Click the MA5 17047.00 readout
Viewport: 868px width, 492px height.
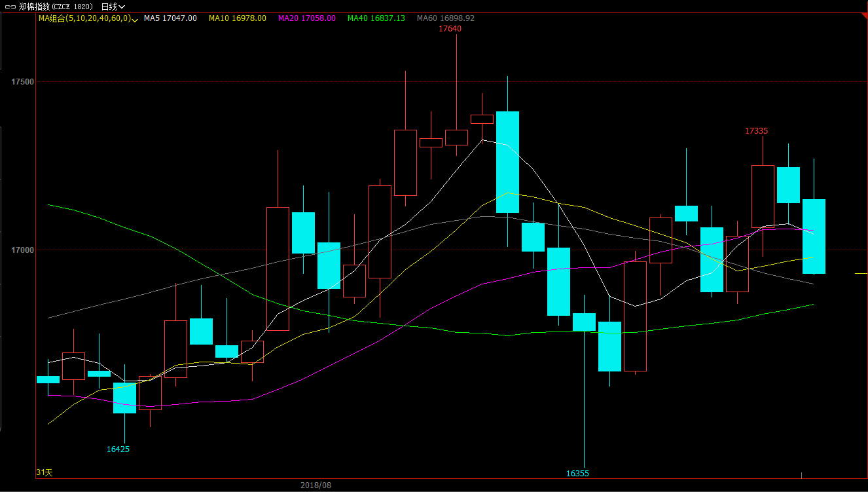(x=170, y=18)
